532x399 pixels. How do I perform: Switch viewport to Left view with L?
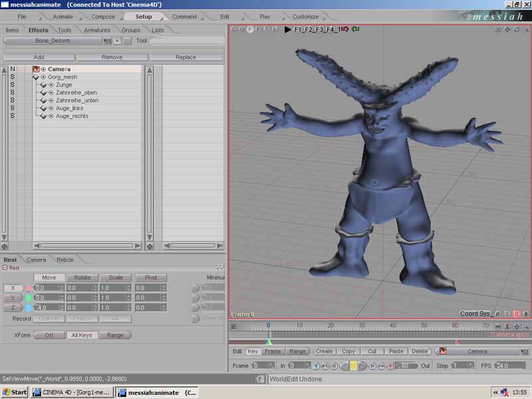[275, 29]
